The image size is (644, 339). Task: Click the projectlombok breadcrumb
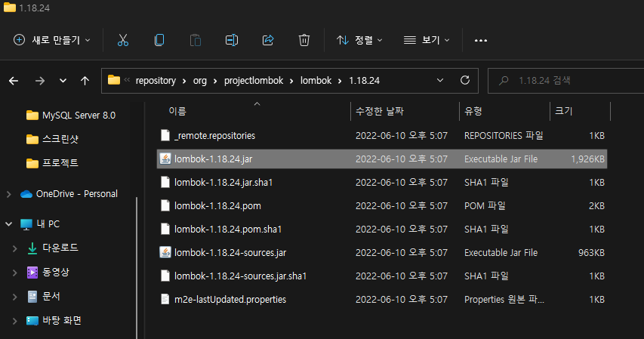pyautogui.click(x=254, y=81)
